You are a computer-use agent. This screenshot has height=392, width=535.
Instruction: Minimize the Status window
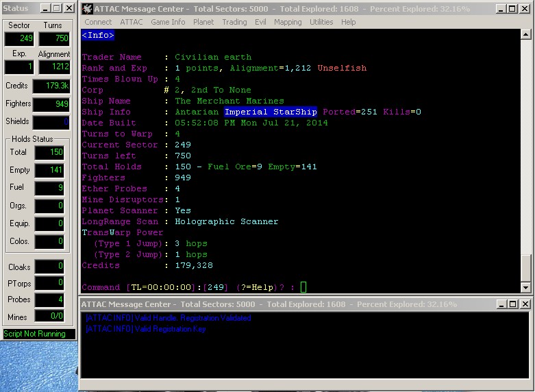coord(43,8)
